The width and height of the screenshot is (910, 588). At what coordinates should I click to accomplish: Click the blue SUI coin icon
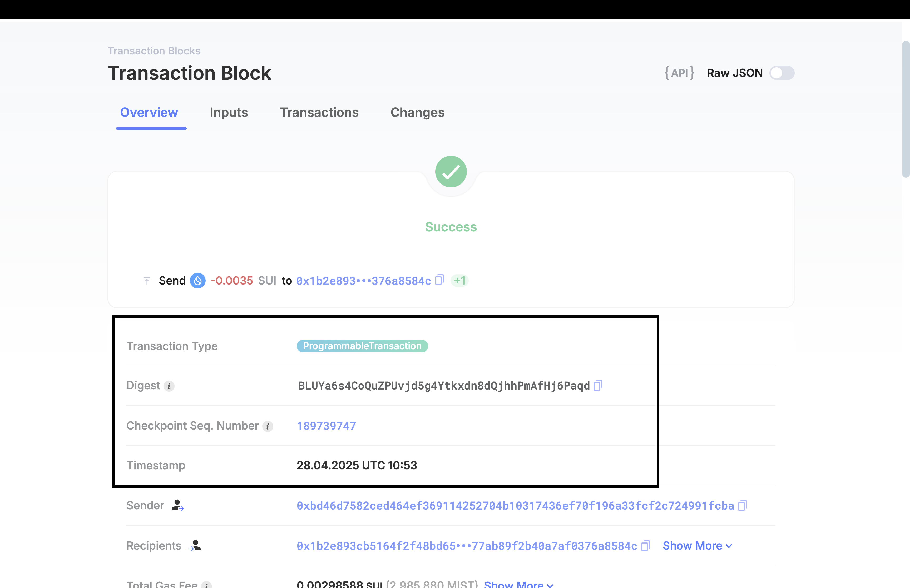[x=197, y=281]
